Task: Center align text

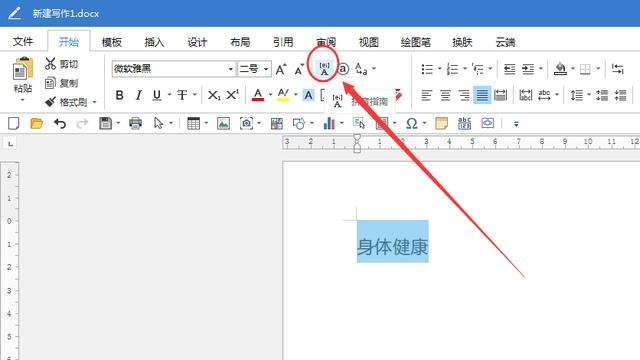Action: tap(445, 96)
